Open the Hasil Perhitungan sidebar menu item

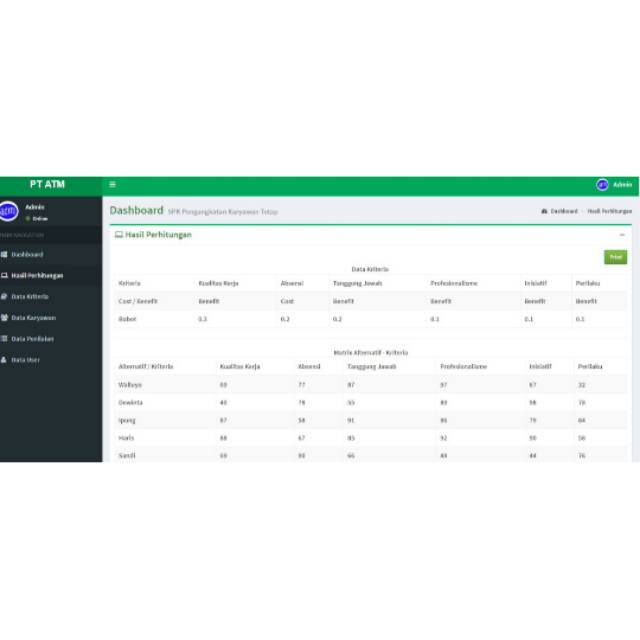click(x=51, y=276)
